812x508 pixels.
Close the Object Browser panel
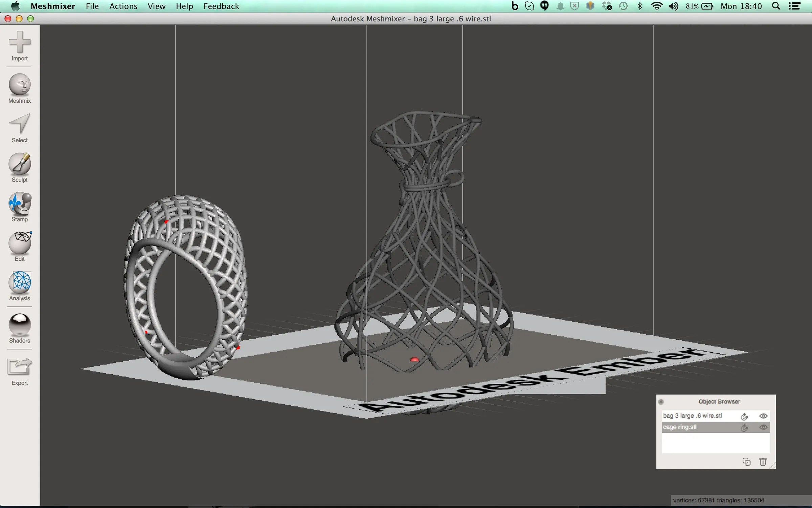tap(661, 402)
